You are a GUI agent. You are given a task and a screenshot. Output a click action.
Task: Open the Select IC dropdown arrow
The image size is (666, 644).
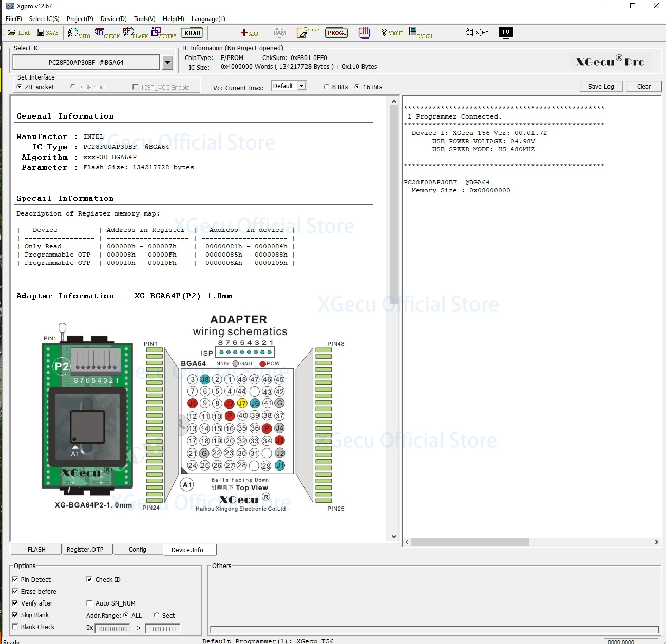(x=167, y=63)
